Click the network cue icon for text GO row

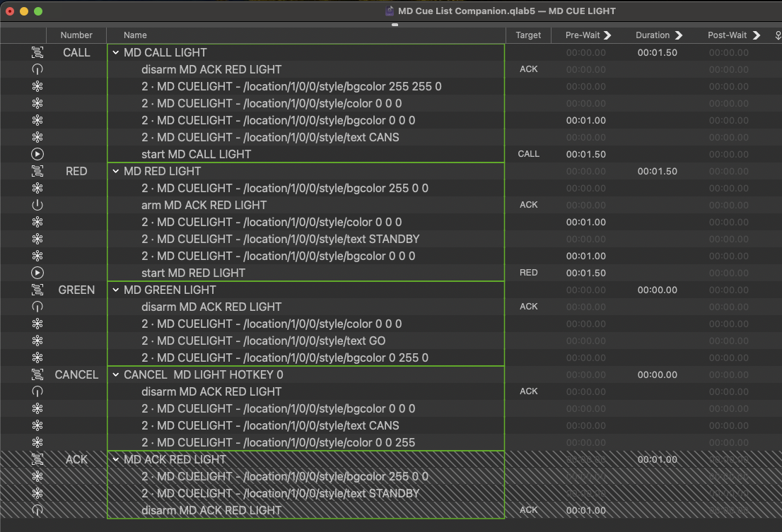click(x=37, y=341)
